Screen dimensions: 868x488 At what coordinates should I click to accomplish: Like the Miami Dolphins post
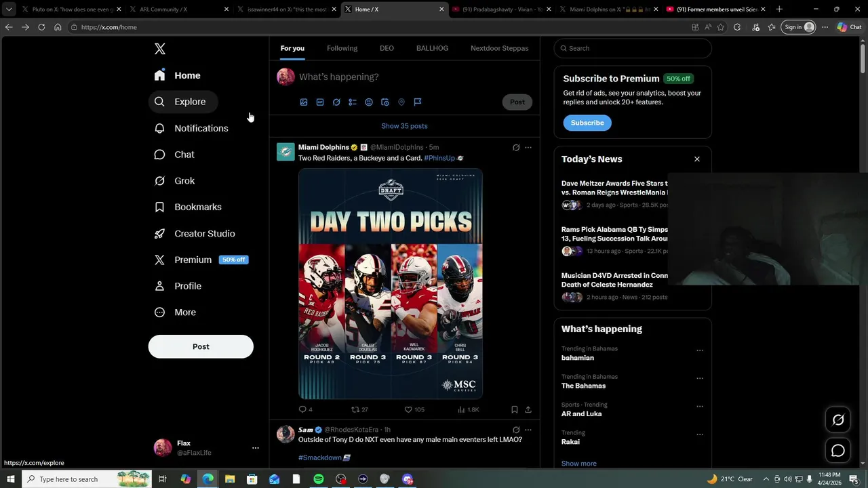coord(414,409)
